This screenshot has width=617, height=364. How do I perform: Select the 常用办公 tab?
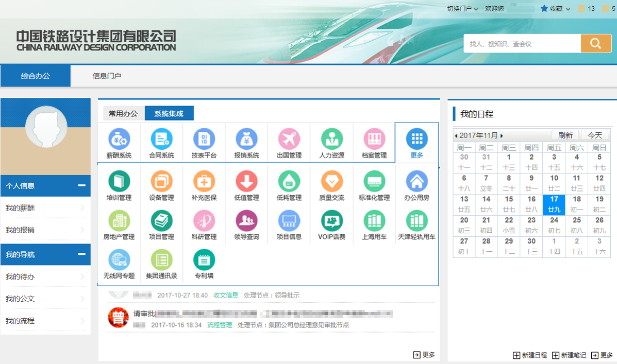(x=123, y=113)
